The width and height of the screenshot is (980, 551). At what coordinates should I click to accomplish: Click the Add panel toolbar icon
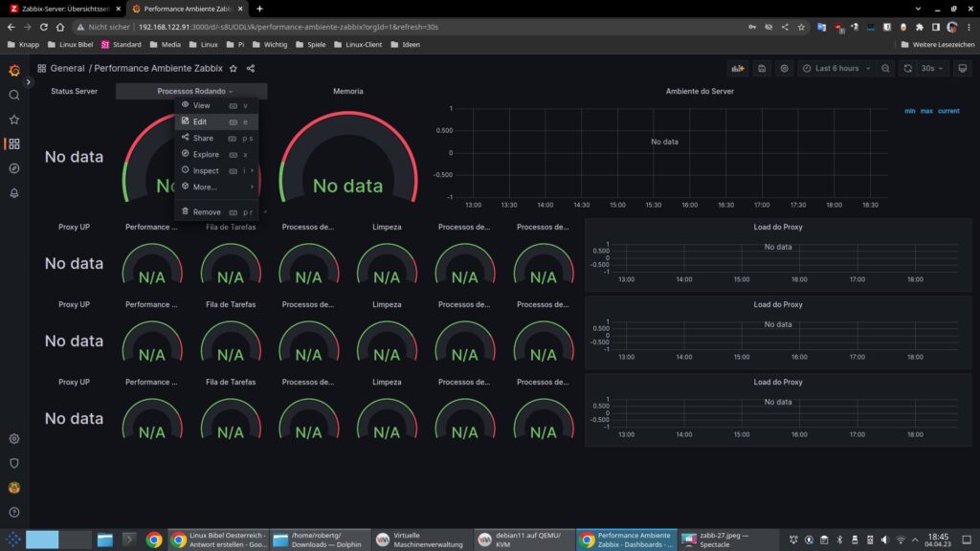click(x=738, y=68)
